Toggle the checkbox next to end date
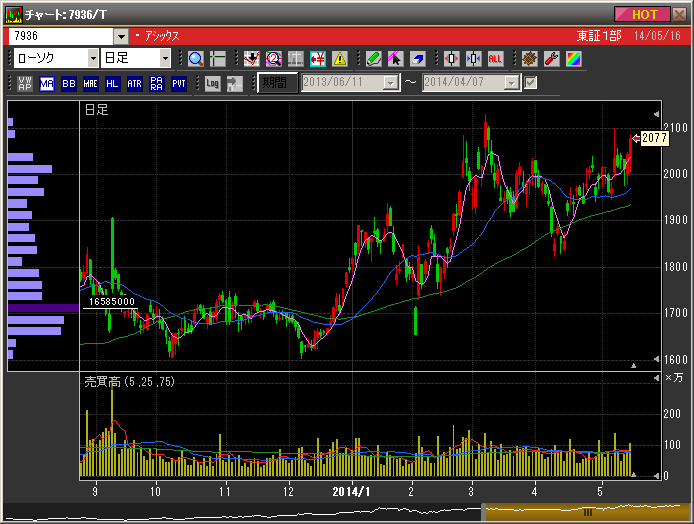Viewport: 694px width, 524px height. [531, 83]
